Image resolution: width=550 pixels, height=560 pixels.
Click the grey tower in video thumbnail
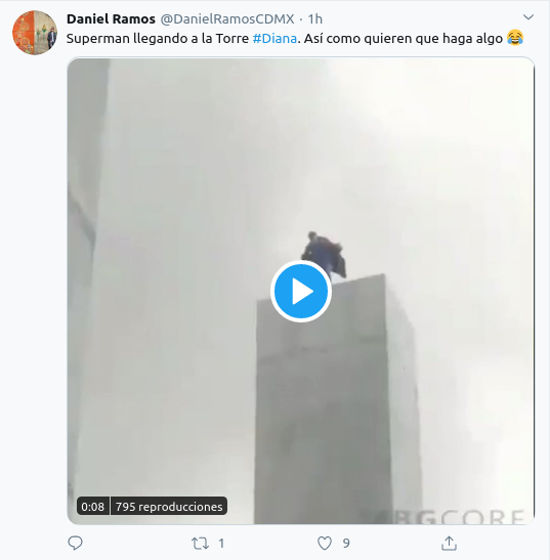[x=336, y=398]
